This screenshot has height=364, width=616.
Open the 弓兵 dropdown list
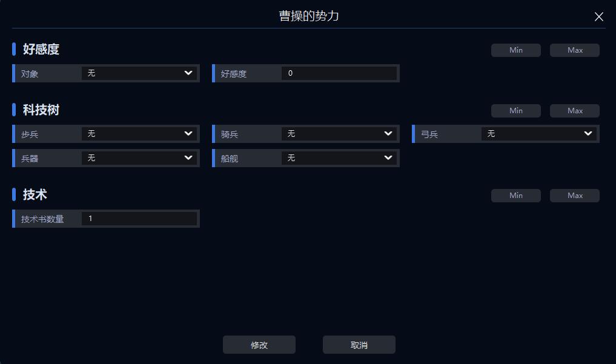[x=538, y=134]
